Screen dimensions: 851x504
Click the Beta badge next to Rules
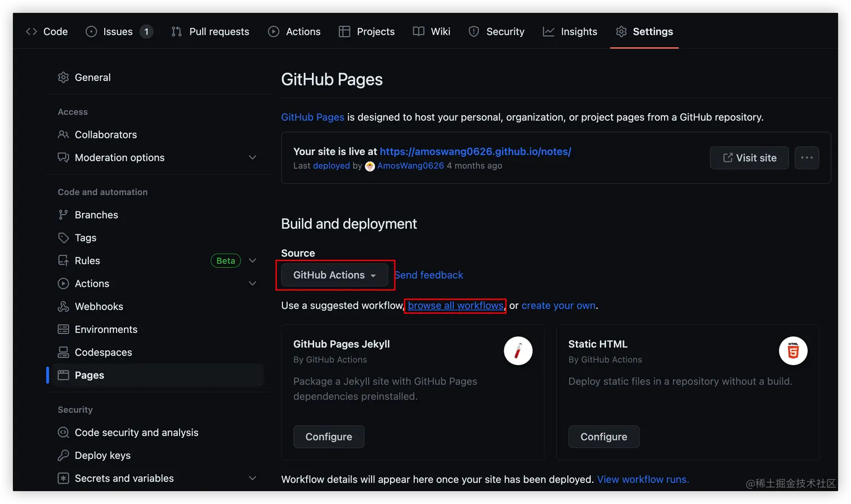coord(226,260)
